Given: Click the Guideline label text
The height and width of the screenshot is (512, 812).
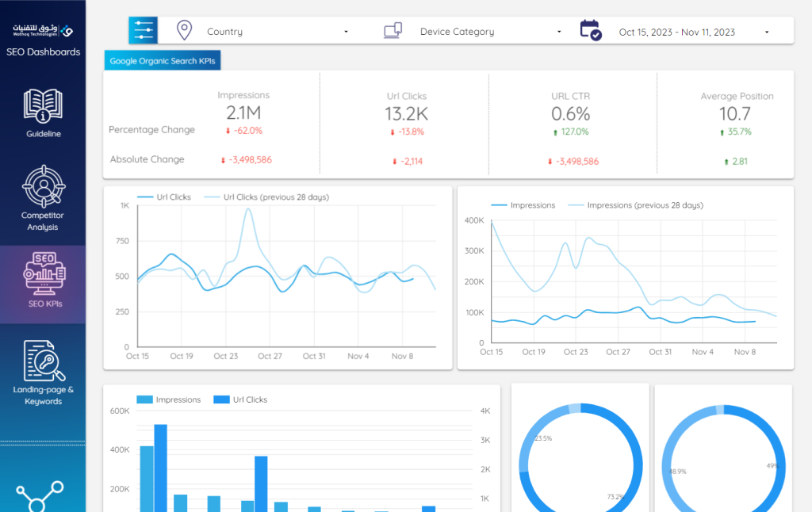Looking at the screenshot, I should [43, 133].
